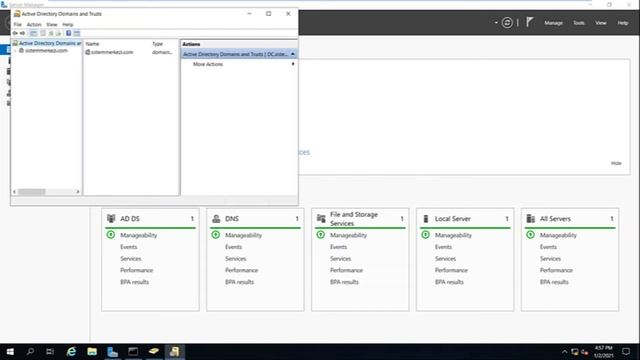Switch to Server Manager taskbar icon
Screen dimensions: 640x360
[112, 351]
